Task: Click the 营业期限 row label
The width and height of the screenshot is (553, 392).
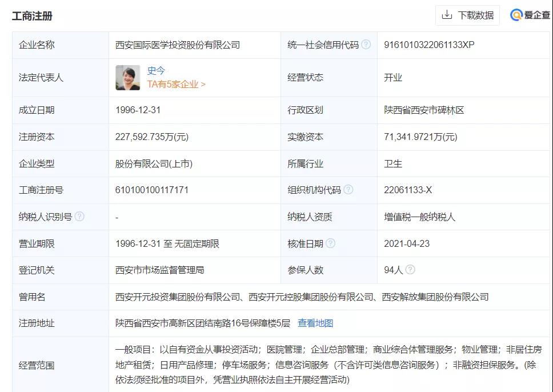Action: click(x=37, y=244)
